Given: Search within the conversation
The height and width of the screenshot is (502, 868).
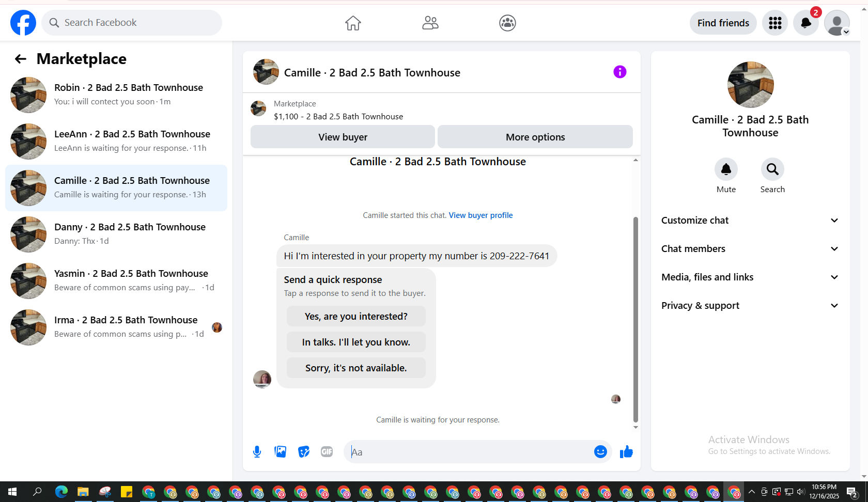Looking at the screenshot, I should [772, 169].
